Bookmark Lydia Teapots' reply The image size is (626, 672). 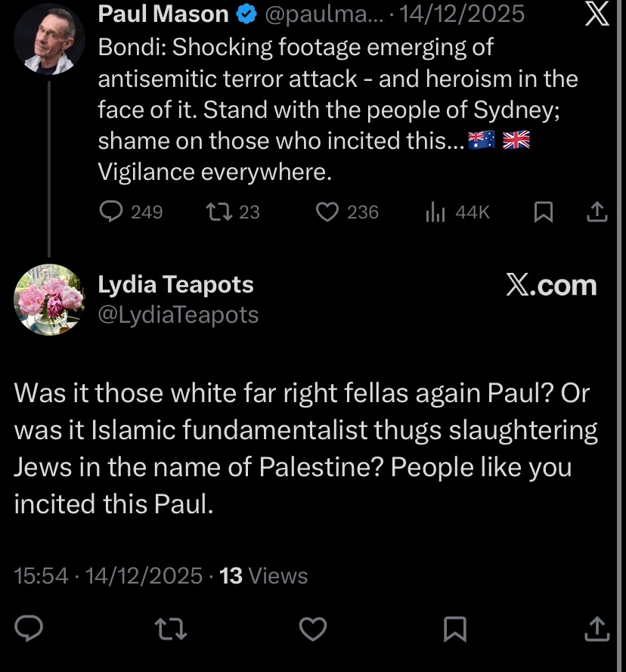point(454,629)
